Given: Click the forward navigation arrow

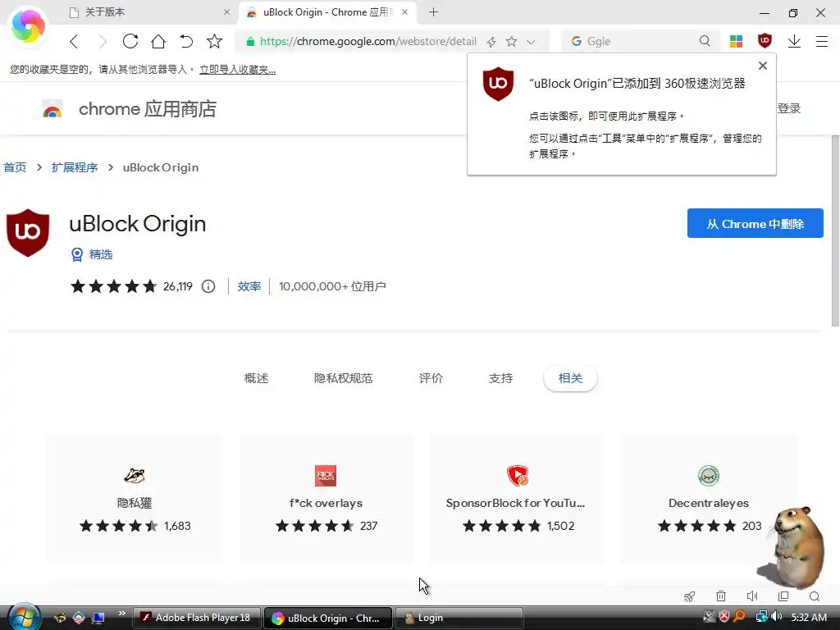Looking at the screenshot, I should (x=103, y=41).
